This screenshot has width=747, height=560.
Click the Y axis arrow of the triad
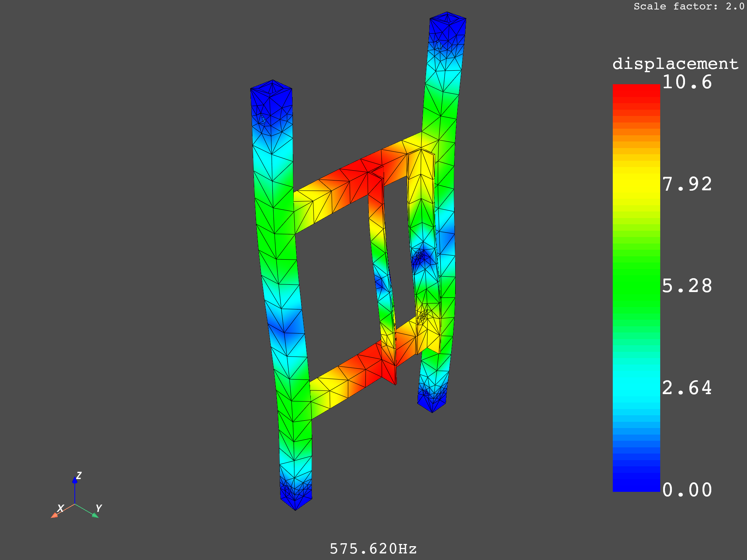[x=95, y=515]
